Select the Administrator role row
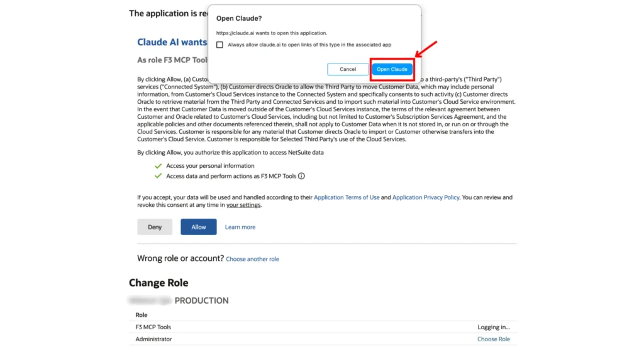The width and height of the screenshot is (644, 362). point(153,339)
